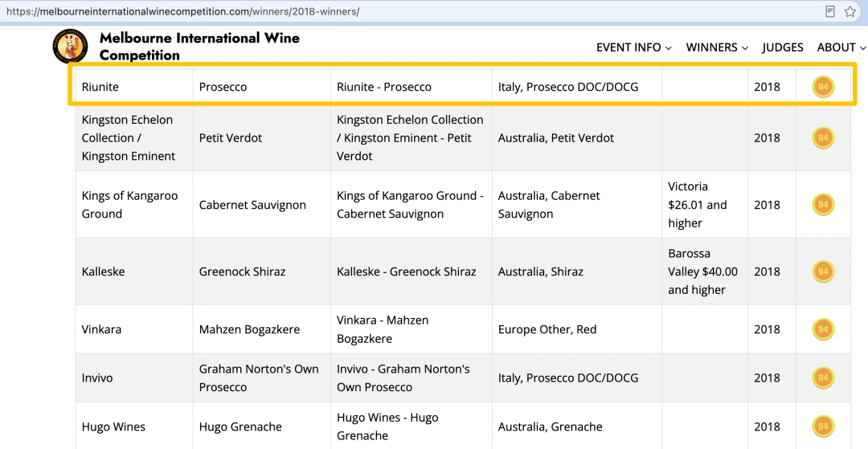Select the Vinkara winery cell
Image resolution: width=868 pixels, height=449 pixels.
tap(134, 329)
